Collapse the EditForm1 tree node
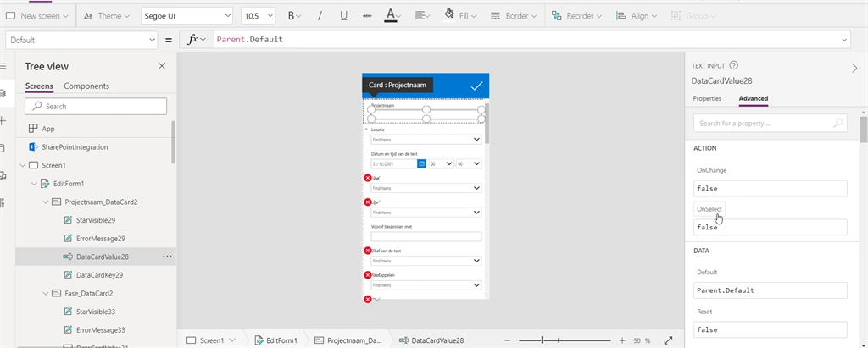The image size is (868, 348). [x=34, y=184]
